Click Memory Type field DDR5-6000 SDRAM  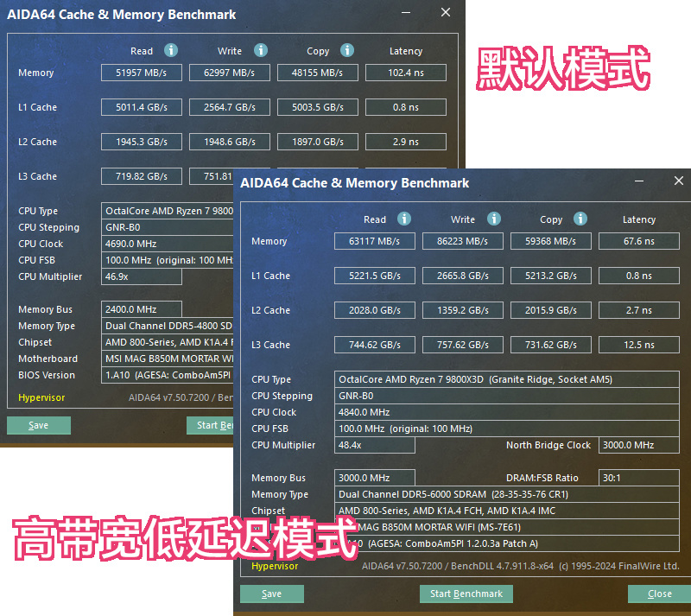coord(507,494)
